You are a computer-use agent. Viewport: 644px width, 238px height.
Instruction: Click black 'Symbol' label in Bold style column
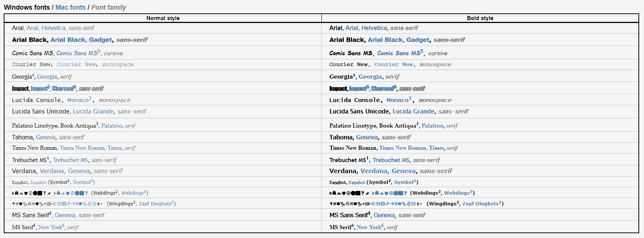[379, 182]
